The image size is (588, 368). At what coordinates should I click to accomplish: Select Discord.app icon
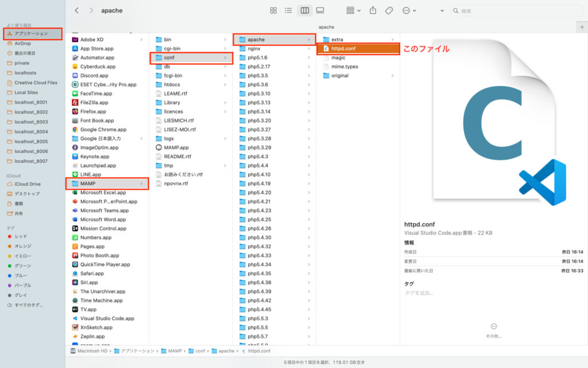point(75,75)
